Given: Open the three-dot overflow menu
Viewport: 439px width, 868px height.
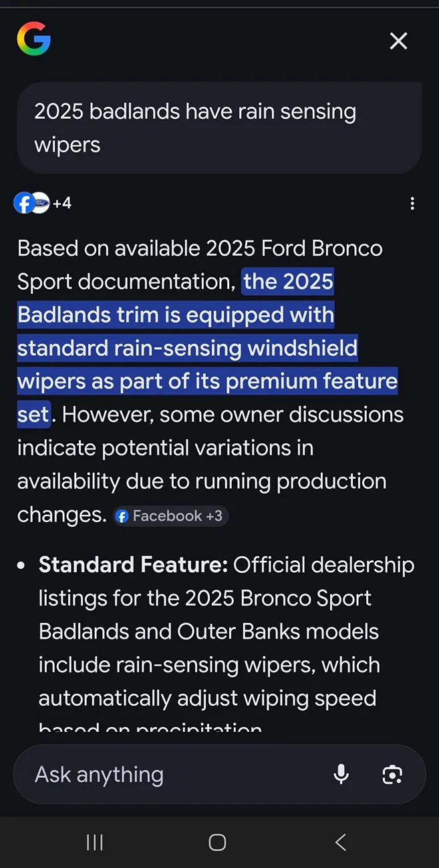Looking at the screenshot, I should tap(412, 203).
